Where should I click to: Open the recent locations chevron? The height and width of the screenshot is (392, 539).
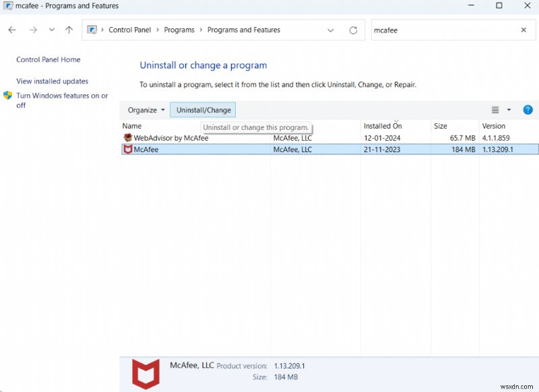[x=52, y=30]
